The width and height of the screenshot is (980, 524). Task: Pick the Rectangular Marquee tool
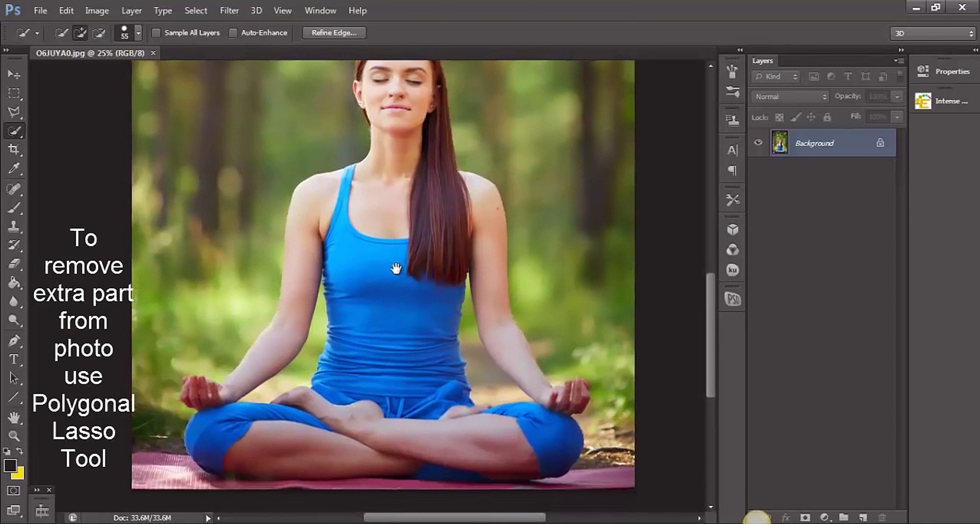(14, 93)
